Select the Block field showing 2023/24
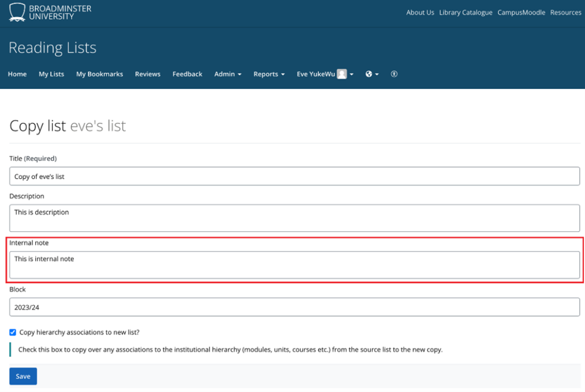Viewport: 585px width, 392px height. pyautogui.click(x=294, y=307)
